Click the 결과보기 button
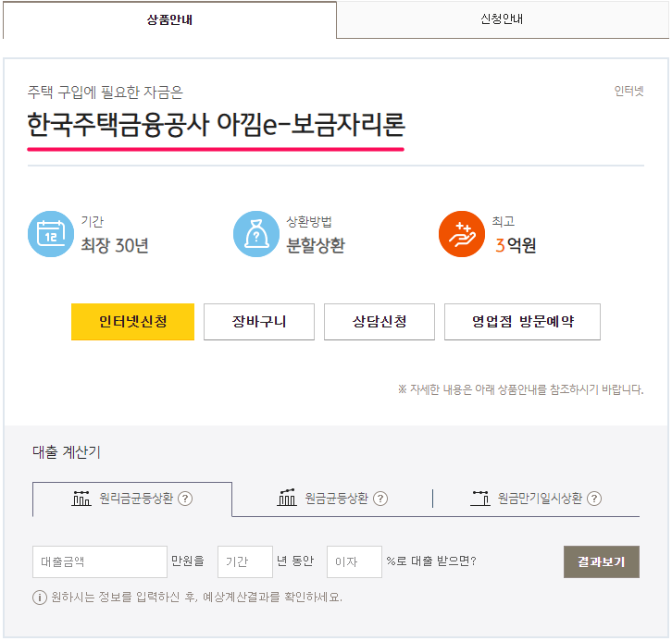Viewport: 672px width, 641px height. click(602, 561)
